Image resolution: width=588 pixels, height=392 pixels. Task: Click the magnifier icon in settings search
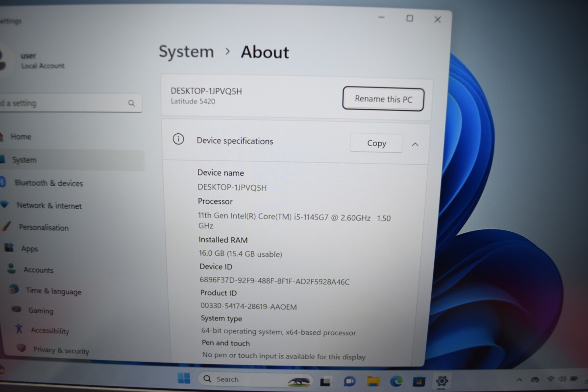(x=131, y=103)
